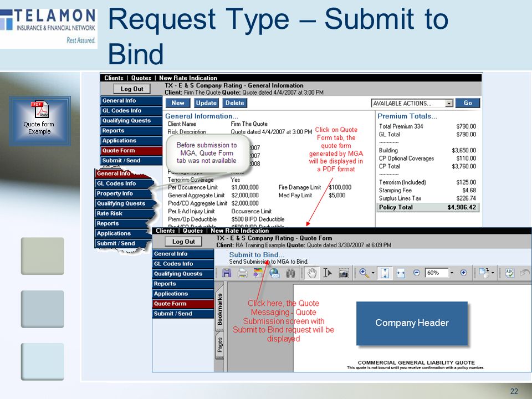
Task: Select Qualifying Quests in torn sidebar
Action: (x=125, y=203)
